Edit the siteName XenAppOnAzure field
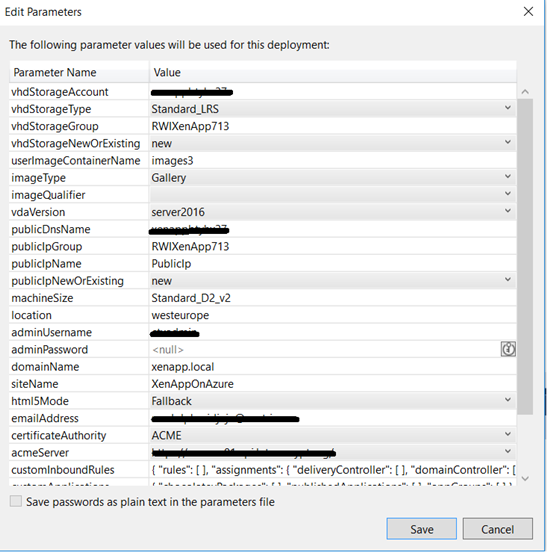 [333, 384]
